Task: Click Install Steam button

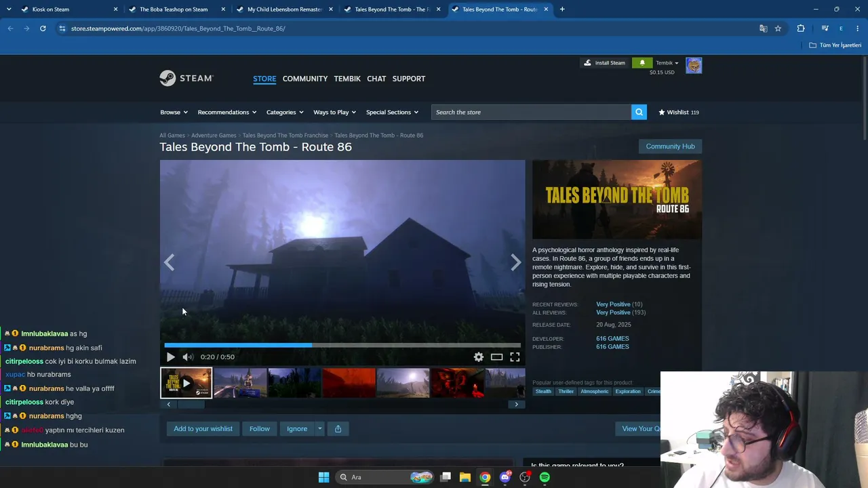Action: point(604,63)
